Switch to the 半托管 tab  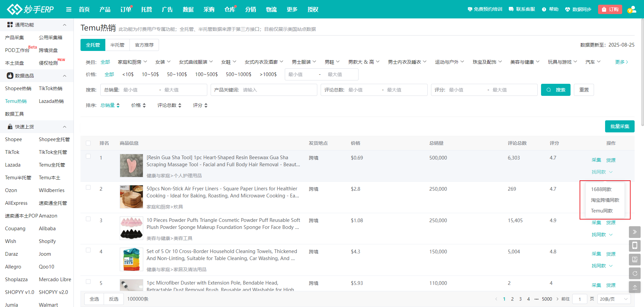(117, 45)
